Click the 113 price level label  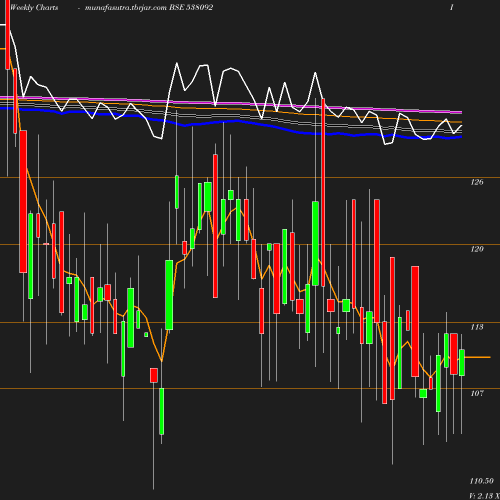tap(477, 327)
